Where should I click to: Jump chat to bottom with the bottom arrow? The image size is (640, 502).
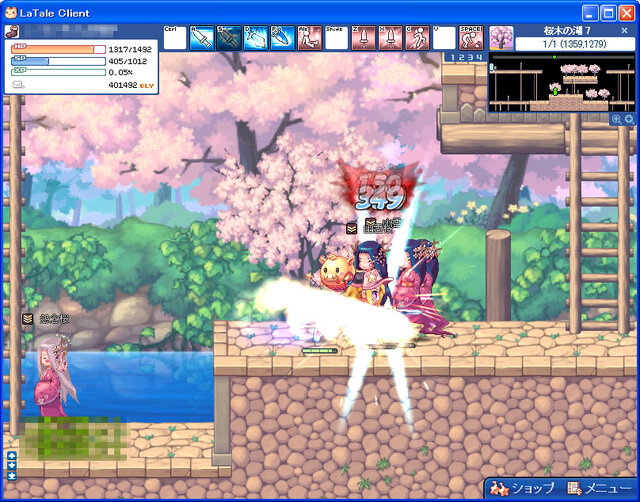[12, 476]
